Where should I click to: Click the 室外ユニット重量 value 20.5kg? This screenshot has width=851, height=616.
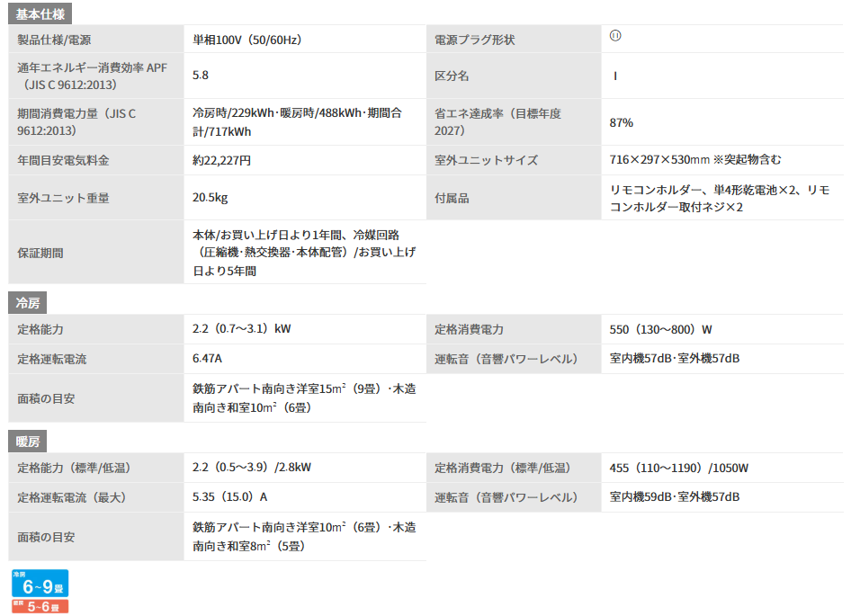[x=209, y=197]
